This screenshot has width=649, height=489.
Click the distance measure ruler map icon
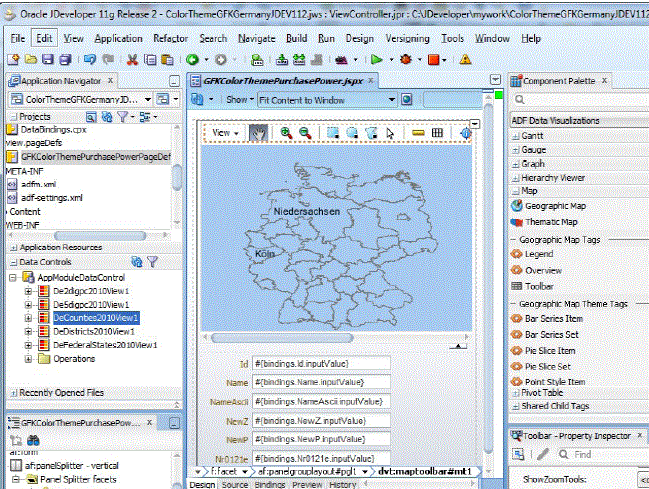click(x=418, y=133)
